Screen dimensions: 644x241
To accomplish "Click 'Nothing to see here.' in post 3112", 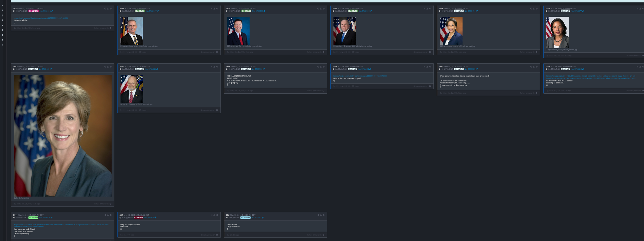I will click(x=555, y=83).
